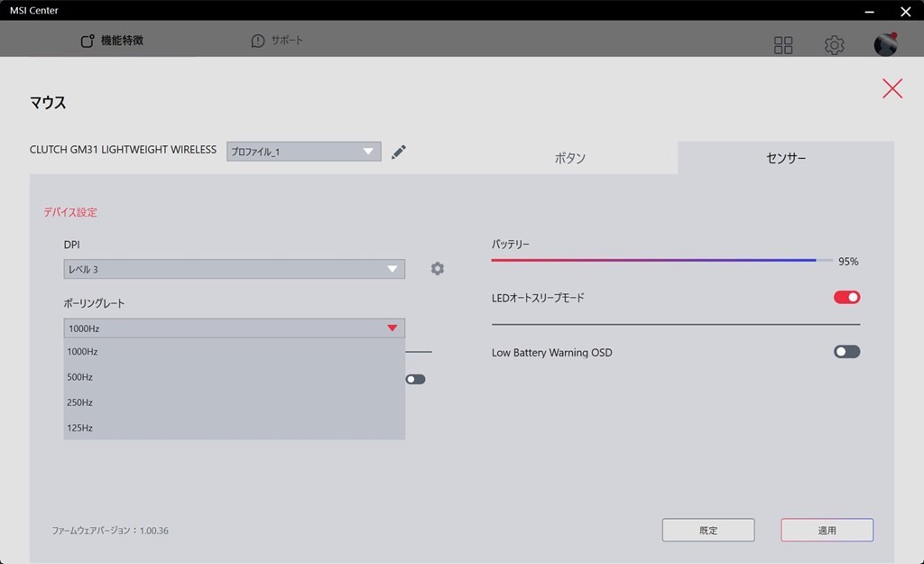The width and height of the screenshot is (924, 564).
Task: Minimize the MSI Center window
Action: coord(869,12)
